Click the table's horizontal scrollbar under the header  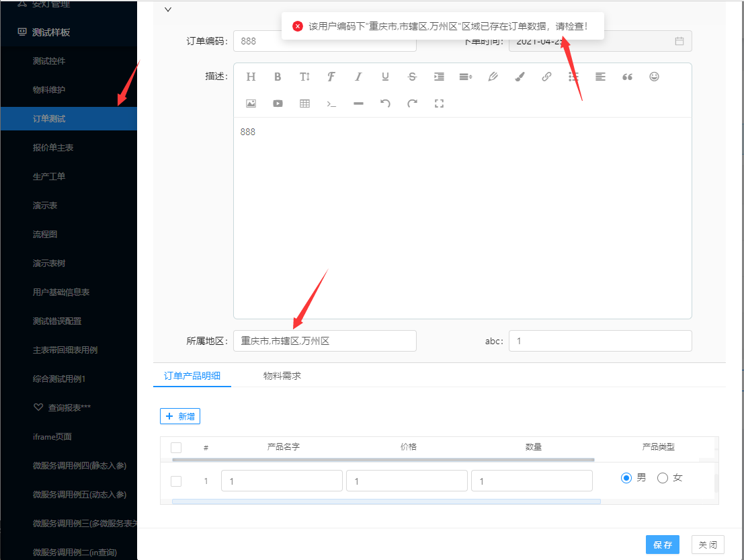pos(383,460)
